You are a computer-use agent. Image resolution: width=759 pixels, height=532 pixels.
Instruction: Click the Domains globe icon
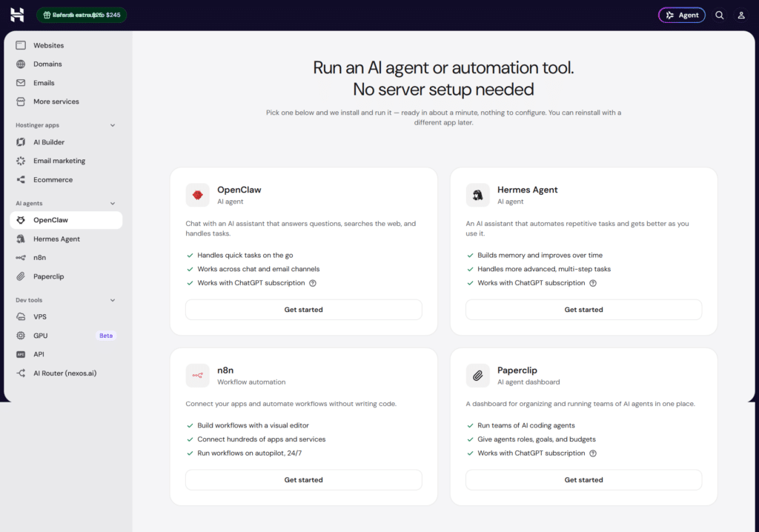(x=21, y=64)
